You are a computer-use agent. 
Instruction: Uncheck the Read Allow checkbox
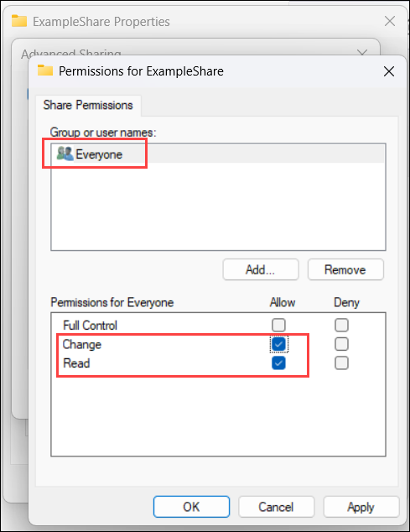click(278, 363)
